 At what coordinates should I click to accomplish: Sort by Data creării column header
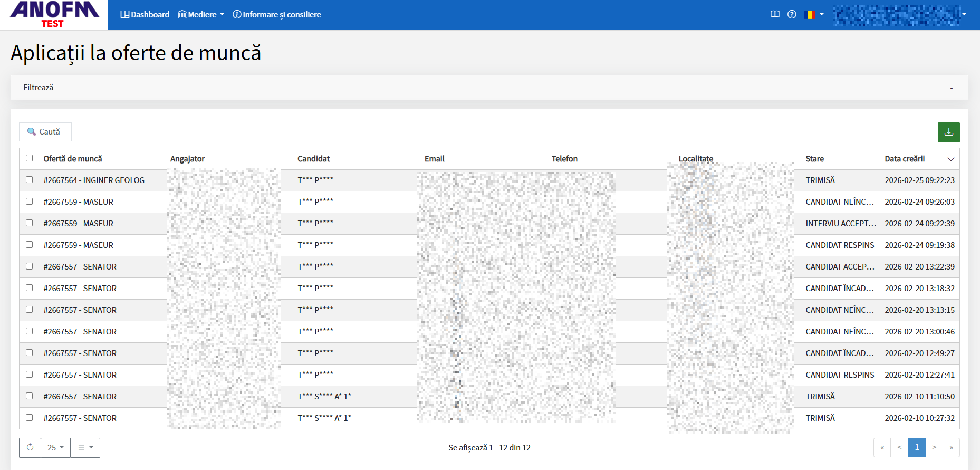click(x=905, y=159)
